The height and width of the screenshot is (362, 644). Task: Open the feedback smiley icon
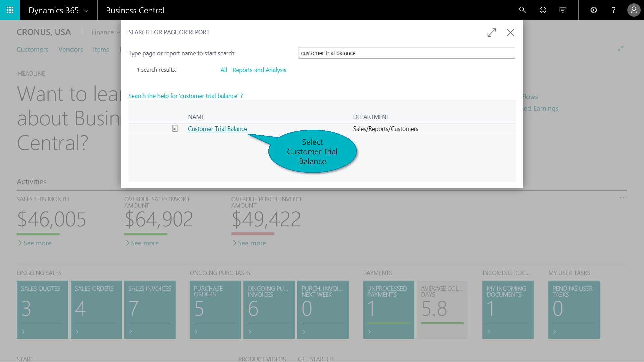[x=543, y=10]
